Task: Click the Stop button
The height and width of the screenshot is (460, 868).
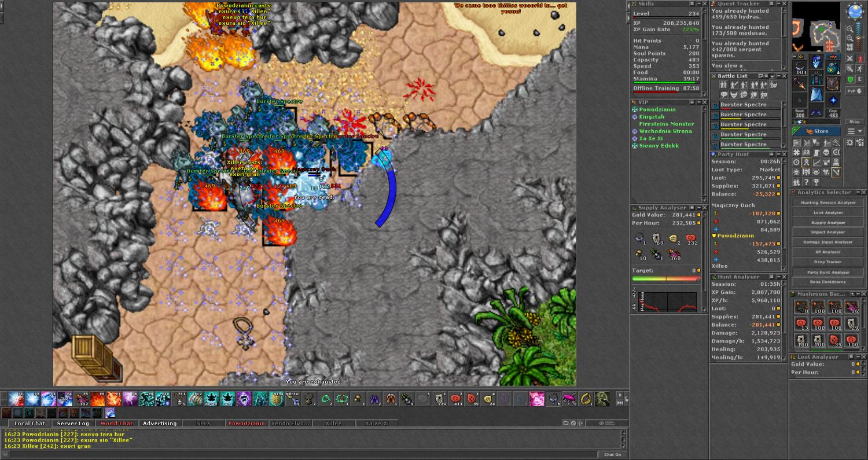Action: [x=855, y=122]
